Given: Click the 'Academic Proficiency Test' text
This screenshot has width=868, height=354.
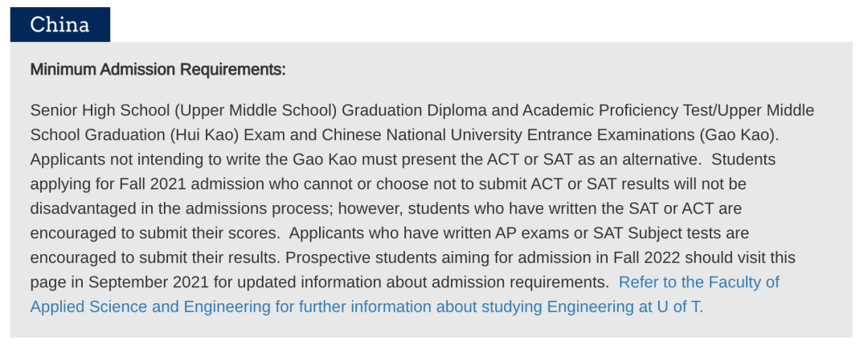Looking at the screenshot, I should pyautogui.click(x=619, y=110).
